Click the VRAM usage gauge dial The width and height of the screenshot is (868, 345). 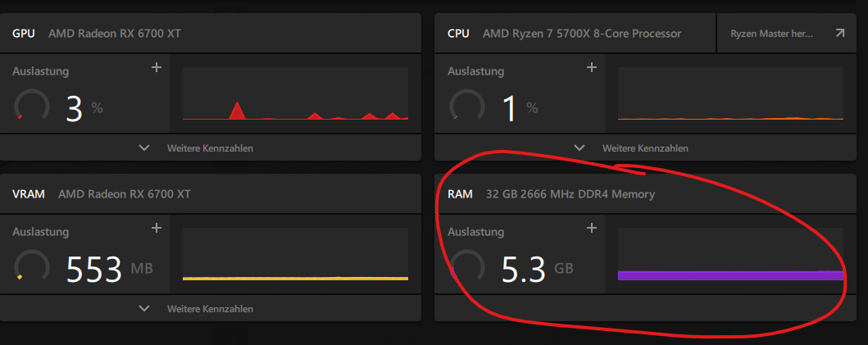click(31, 266)
